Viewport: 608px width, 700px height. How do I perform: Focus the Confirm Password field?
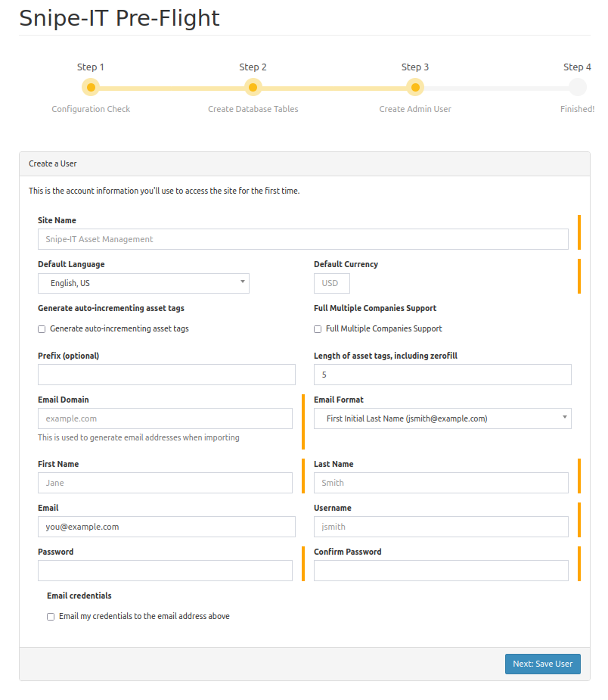[441, 571]
